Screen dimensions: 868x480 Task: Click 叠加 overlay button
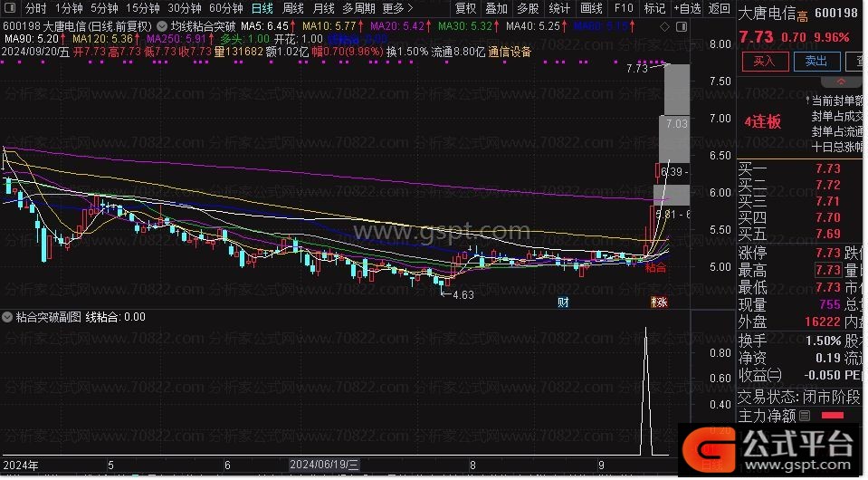[x=496, y=8]
